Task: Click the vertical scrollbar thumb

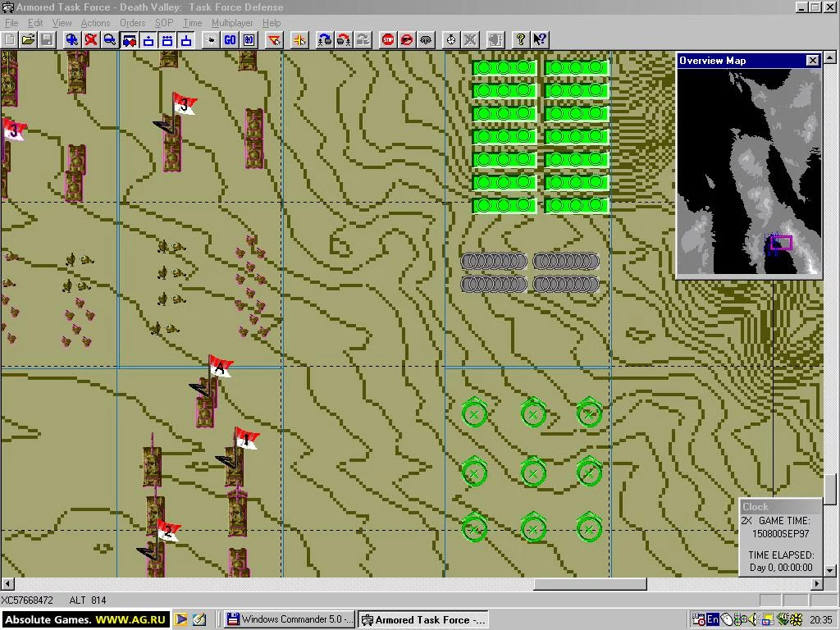Action: pyautogui.click(x=830, y=490)
